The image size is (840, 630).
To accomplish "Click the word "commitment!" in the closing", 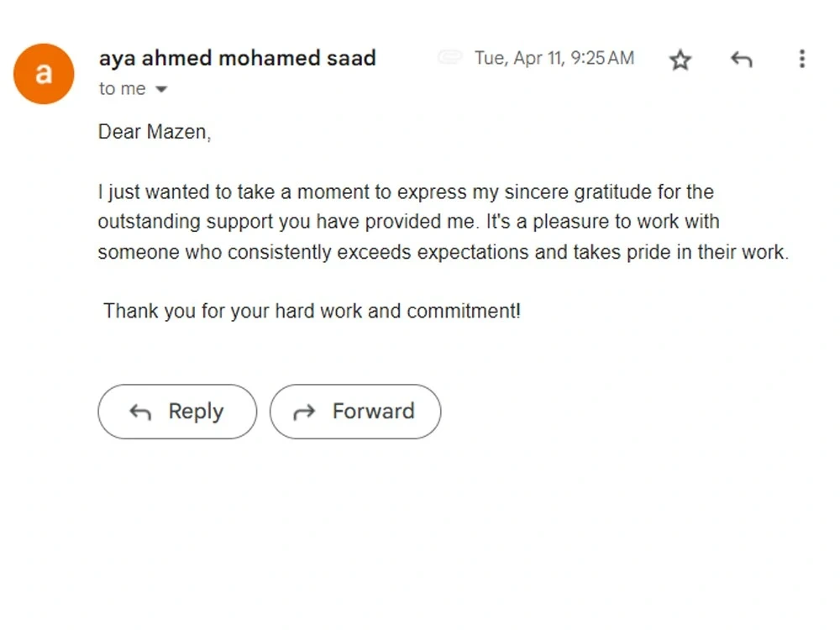I will (x=464, y=311).
